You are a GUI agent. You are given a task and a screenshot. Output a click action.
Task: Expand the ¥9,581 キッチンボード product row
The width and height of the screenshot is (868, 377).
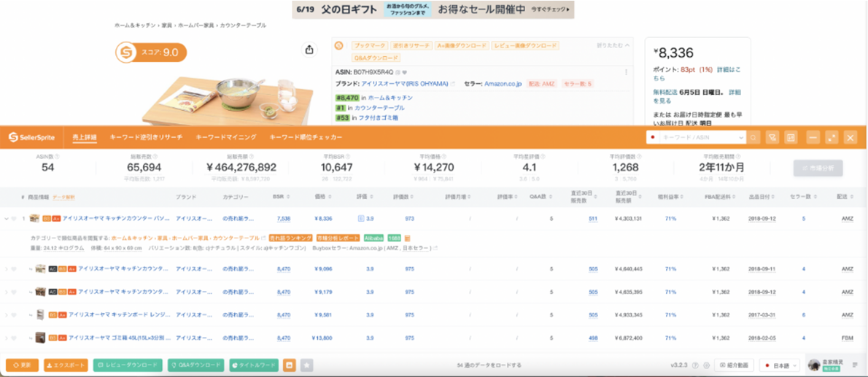[6, 315]
